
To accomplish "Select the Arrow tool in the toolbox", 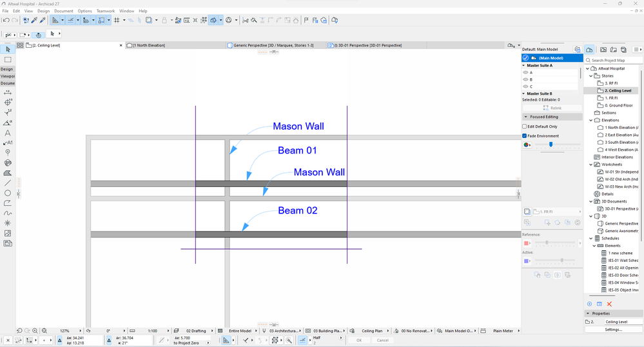I will (x=8, y=49).
